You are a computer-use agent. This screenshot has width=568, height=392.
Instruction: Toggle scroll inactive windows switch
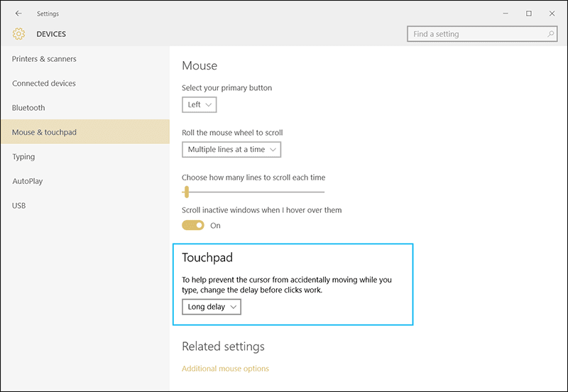(193, 225)
